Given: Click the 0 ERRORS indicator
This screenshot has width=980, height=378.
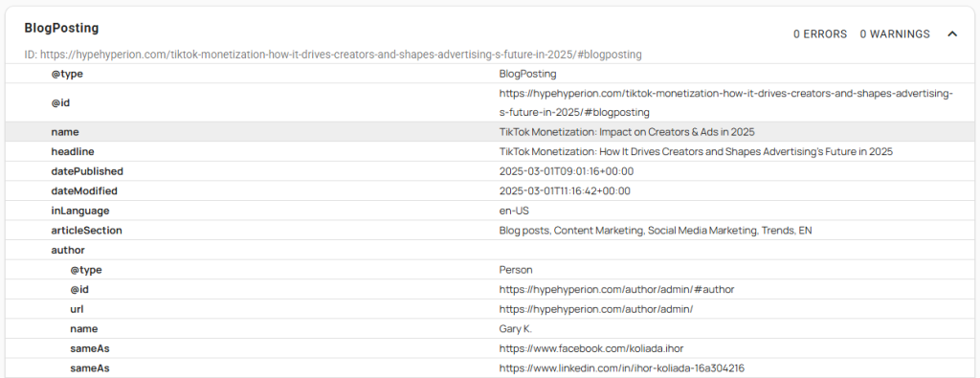Looking at the screenshot, I should click(x=820, y=33).
